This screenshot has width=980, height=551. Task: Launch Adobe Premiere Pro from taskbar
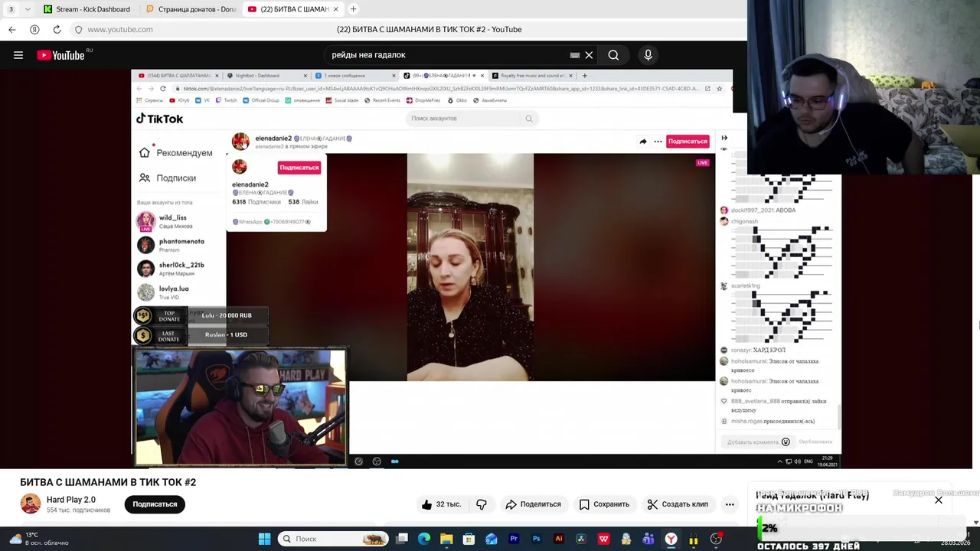pyautogui.click(x=514, y=539)
